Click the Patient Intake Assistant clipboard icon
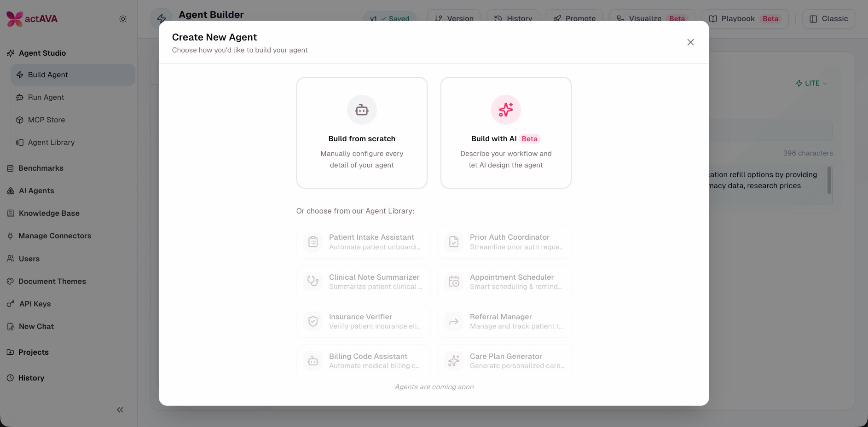Viewport: 868px width, 427px height. click(313, 242)
